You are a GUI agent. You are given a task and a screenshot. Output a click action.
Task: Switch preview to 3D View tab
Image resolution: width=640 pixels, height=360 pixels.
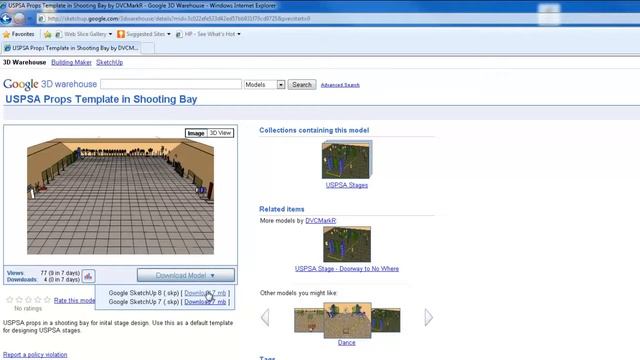220,133
